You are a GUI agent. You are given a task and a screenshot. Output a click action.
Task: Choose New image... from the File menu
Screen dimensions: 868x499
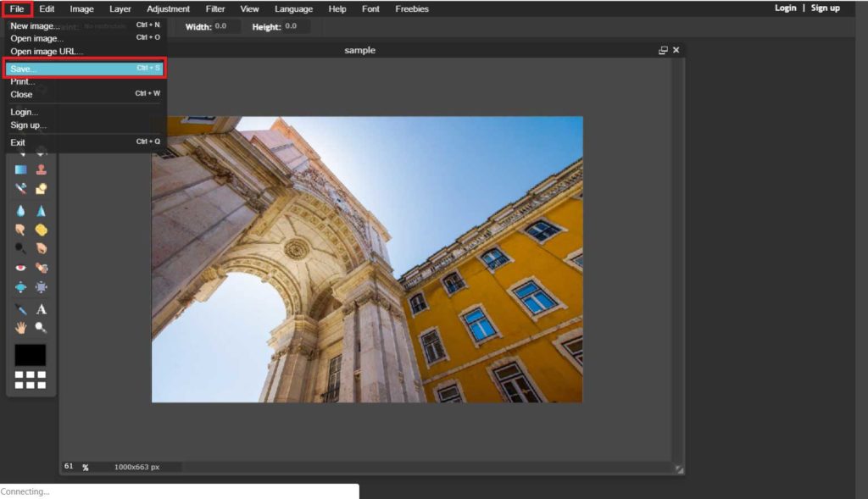pos(86,25)
